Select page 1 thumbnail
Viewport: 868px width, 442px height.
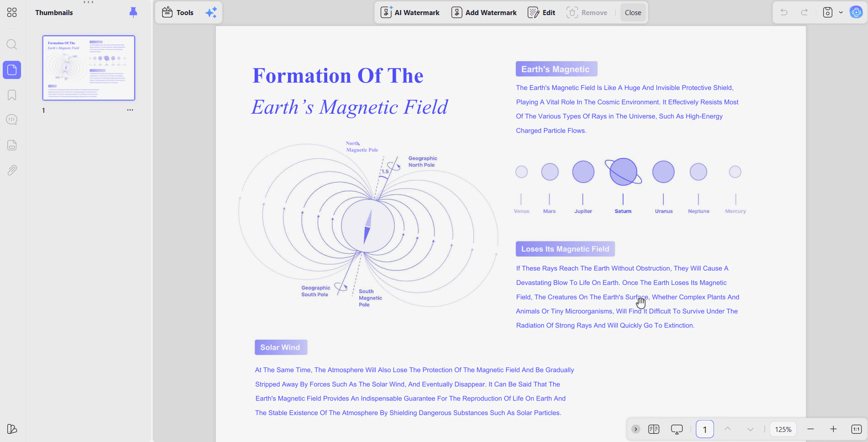pos(89,68)
